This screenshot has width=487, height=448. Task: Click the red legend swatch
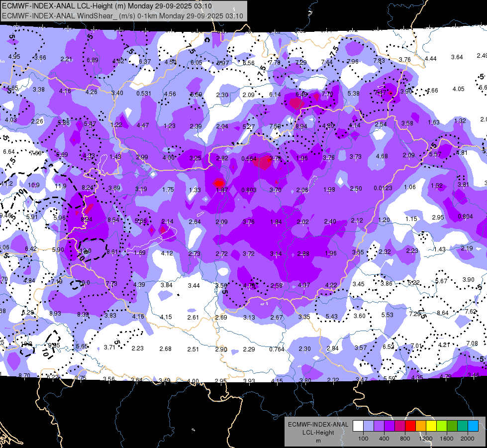pos(410,426)
